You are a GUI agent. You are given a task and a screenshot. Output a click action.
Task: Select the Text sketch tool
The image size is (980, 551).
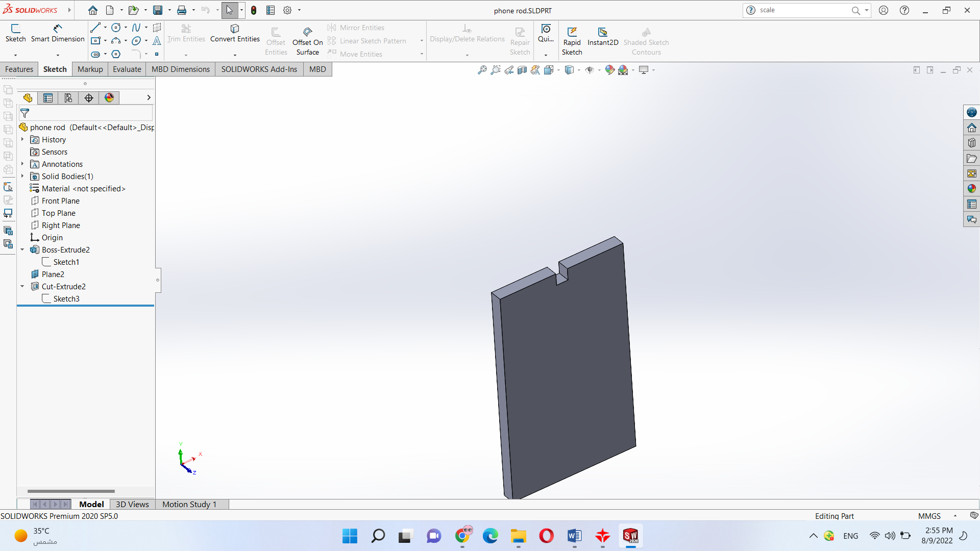coord(157,41)
